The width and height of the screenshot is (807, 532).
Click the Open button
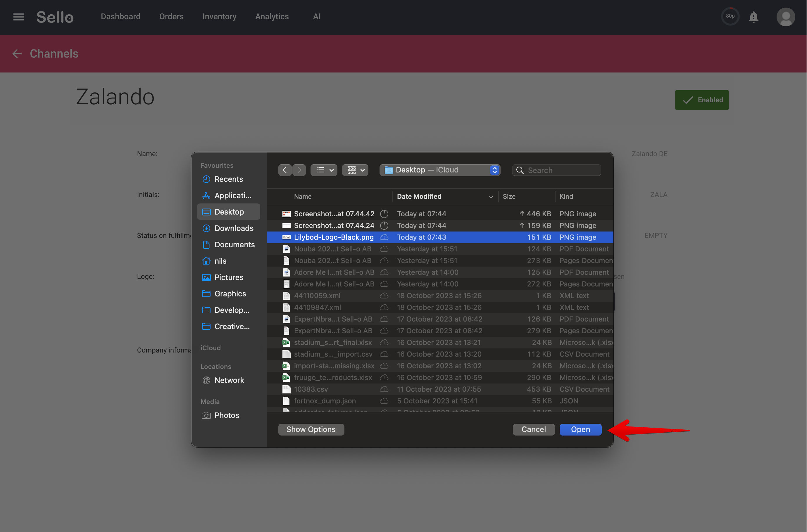pos(580,429)
